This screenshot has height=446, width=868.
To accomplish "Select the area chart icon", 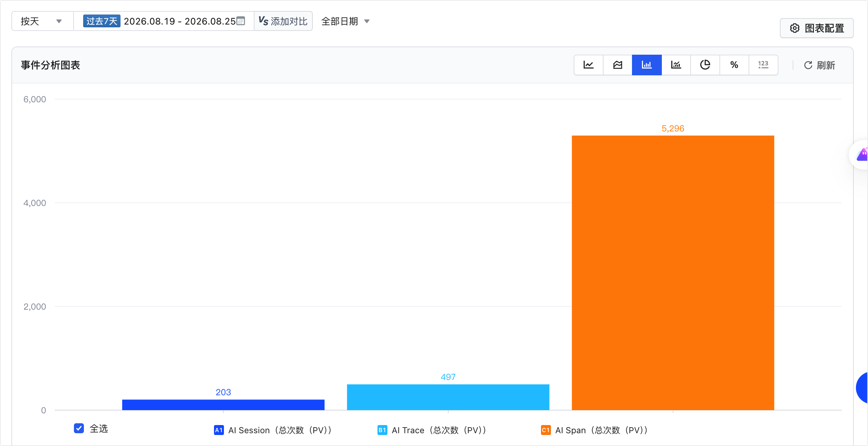I will point(618,65).
